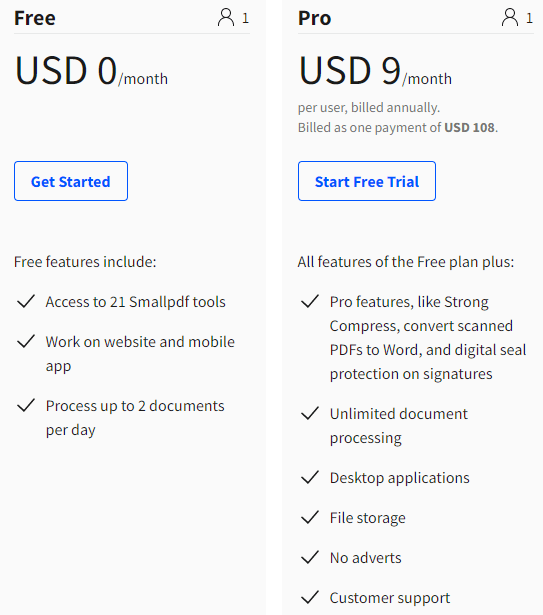Click 'Free features include:' text
Image resolution: width=543 pixels, height=615 pixels.
[85, 262]
